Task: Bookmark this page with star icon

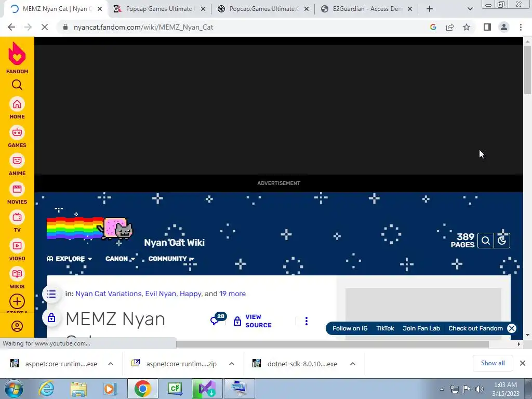Action: (467, 27)
